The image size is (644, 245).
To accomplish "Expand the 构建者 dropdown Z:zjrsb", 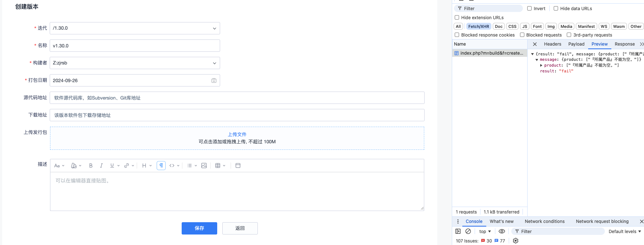I will pyautogui.click(x=135, y=63).
